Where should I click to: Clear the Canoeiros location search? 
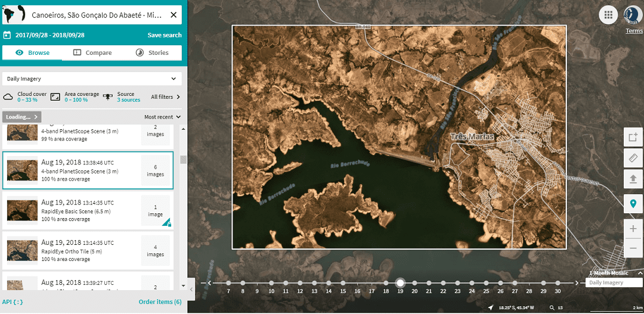(174, 15)
